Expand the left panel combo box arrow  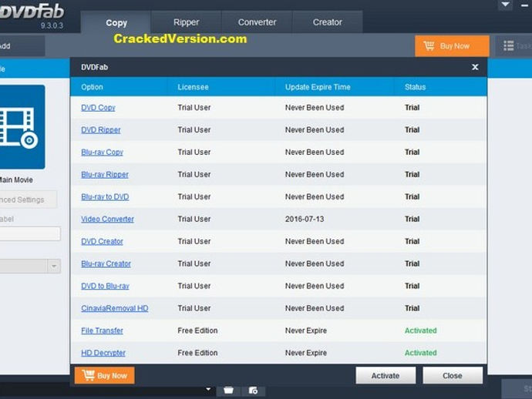point(54,266)
